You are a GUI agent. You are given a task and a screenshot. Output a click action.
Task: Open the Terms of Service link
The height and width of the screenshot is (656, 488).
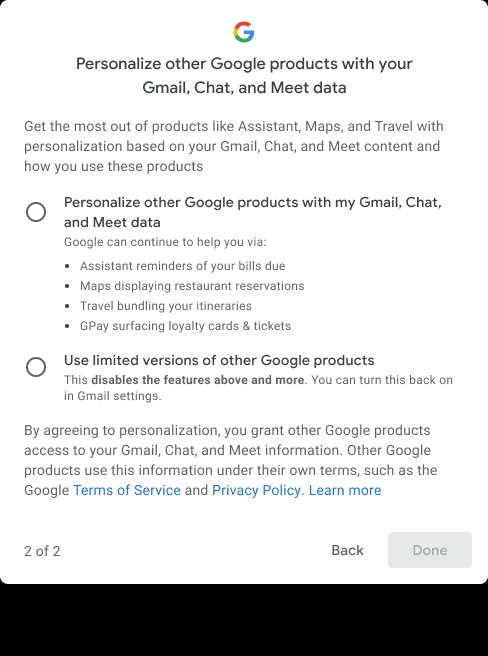(127, 490)
